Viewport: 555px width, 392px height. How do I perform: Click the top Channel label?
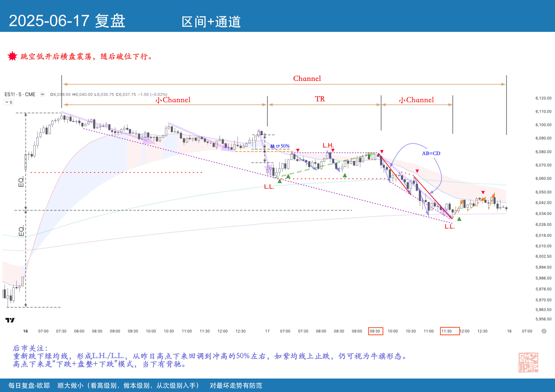tap(307, 79)
